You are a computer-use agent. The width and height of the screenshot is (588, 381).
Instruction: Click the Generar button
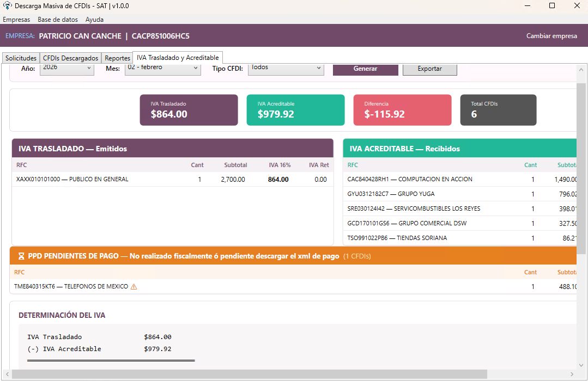click(365, 69)
